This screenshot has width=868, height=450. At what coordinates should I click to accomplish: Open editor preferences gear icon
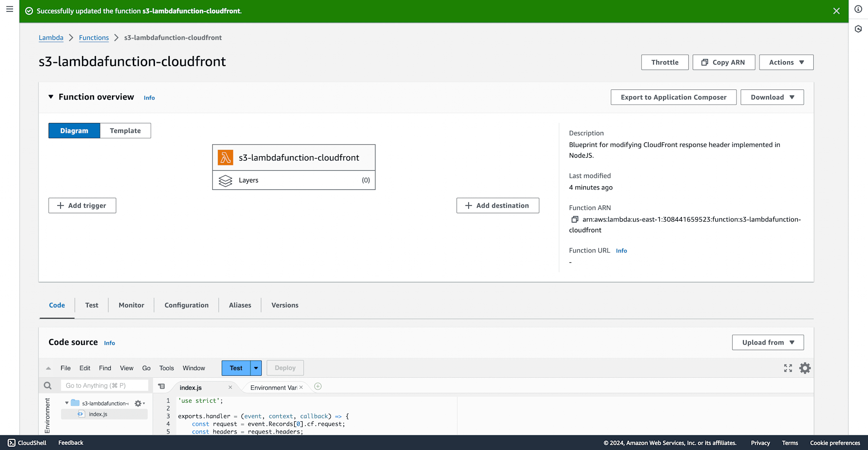(805, 368)
